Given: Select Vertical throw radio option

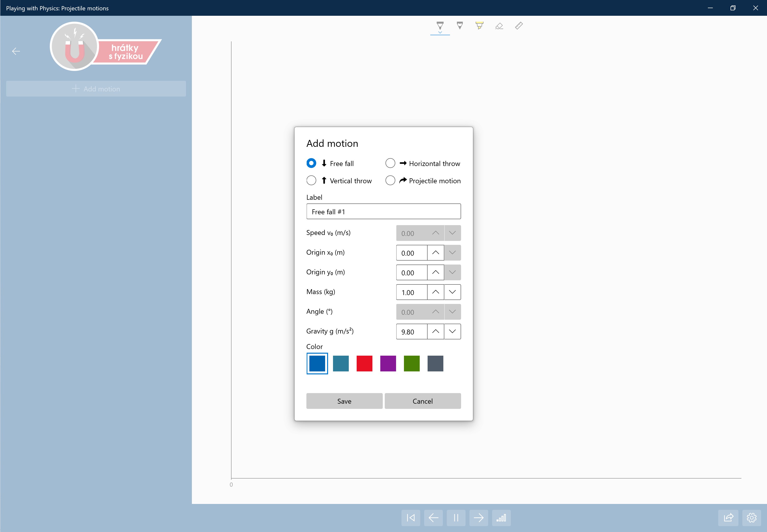Looking at the screenshot, I should point(311,181).
